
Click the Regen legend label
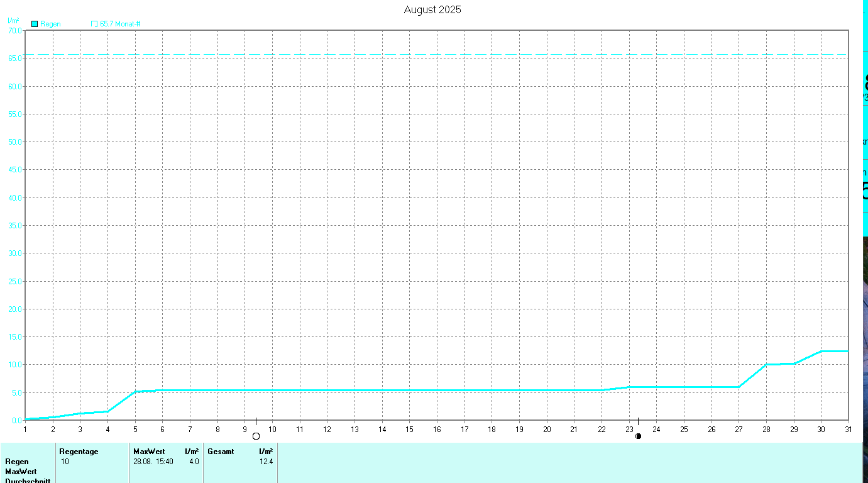(50, 24)
